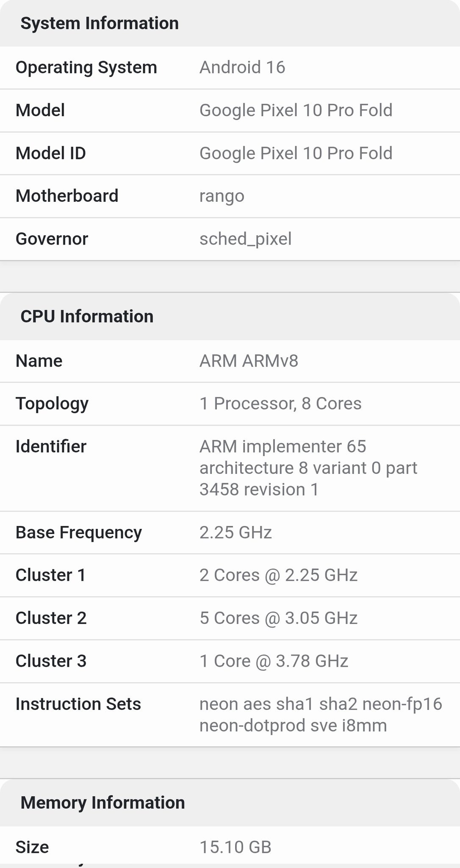Click the Instruction Sets row label
Image resolution: width=460 pixels, height=868 pixels.
tap(78, 704)
